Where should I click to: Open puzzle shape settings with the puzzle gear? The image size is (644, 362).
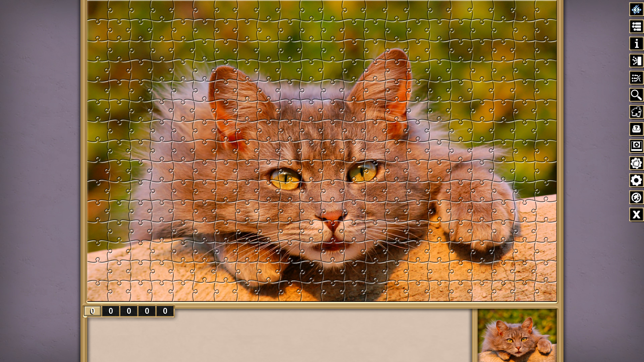(636, 164)
